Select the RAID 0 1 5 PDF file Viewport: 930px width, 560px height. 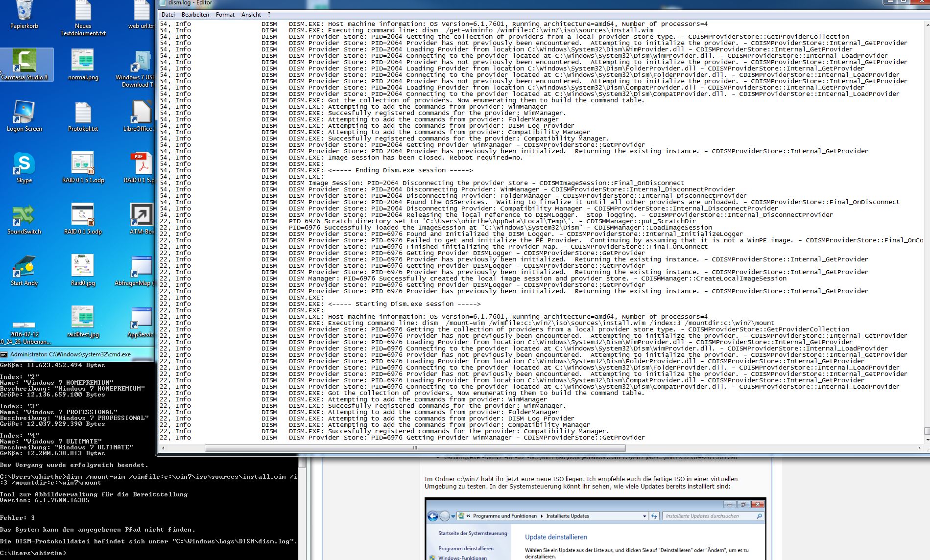tap(139, 168)
